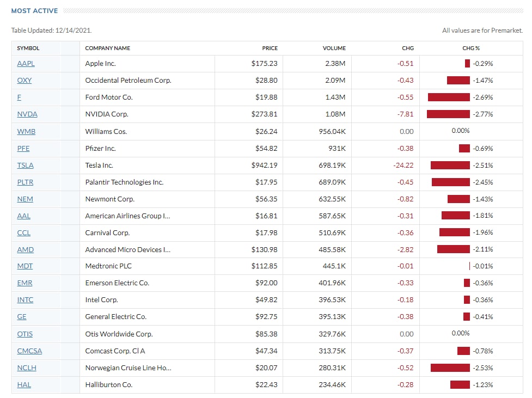
Task: Select Palantir Technologies Inc. name
Action: (124, 182)
